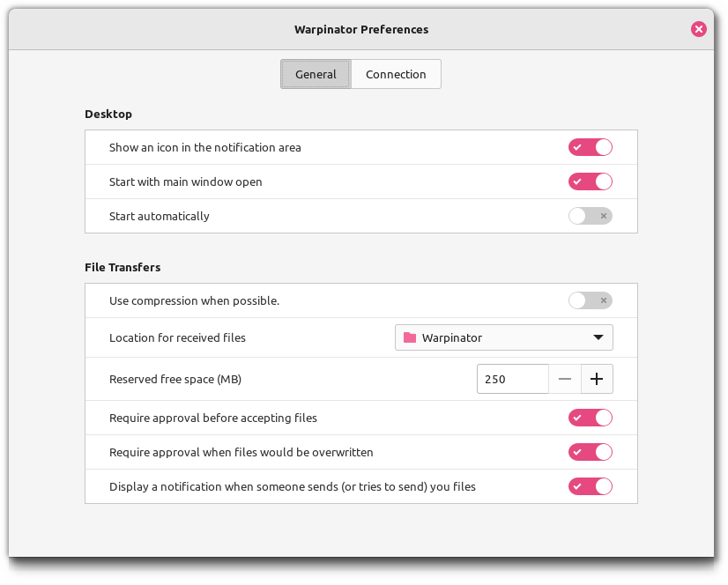Click the Warpinator Preferences title bar text
Image resolution: width=728 pixels, height=585 pixels.
point(361,29)
